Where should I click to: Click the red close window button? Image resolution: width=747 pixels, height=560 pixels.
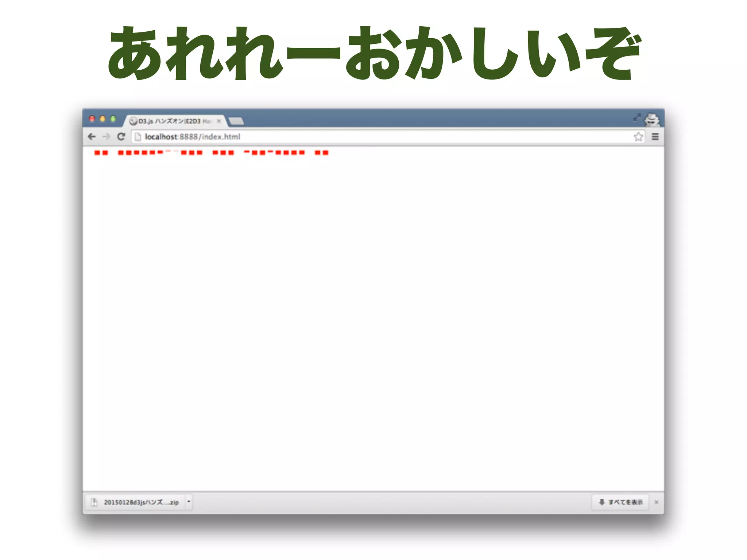click(x=92, y=119)
